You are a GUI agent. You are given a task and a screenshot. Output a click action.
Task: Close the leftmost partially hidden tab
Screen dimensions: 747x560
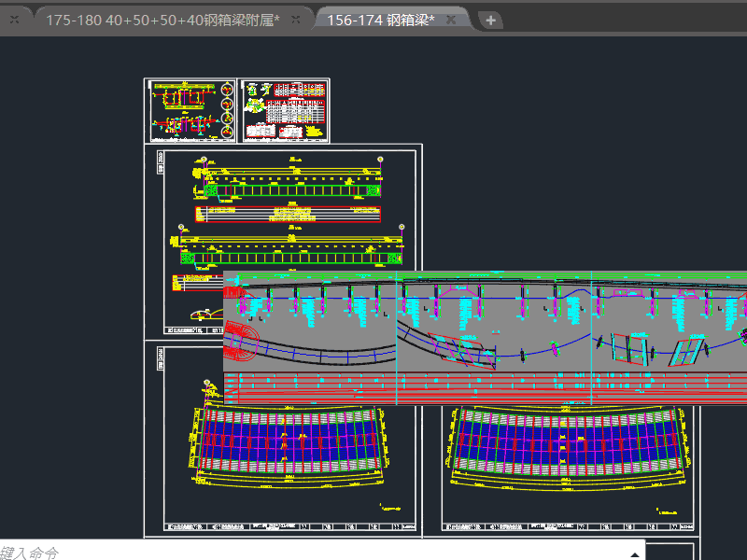click(14, 20)
